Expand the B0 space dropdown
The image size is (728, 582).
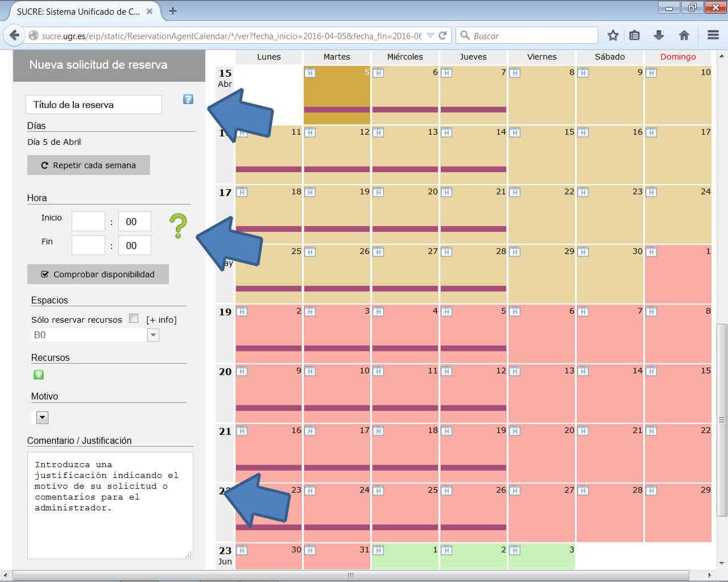[153, 335]
